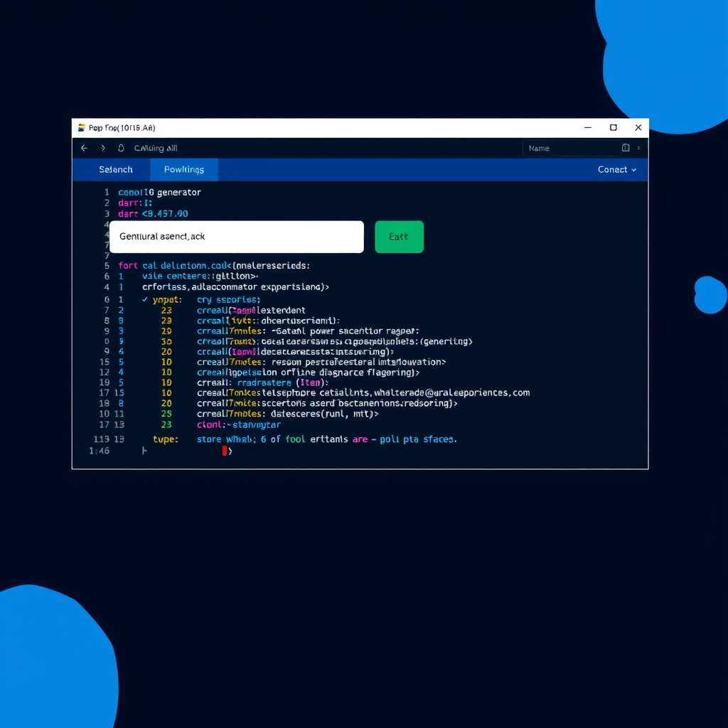The height and width of the screenshot is (728, 728).
Task: Open the Conect dropdown
Action: point(616,169)
